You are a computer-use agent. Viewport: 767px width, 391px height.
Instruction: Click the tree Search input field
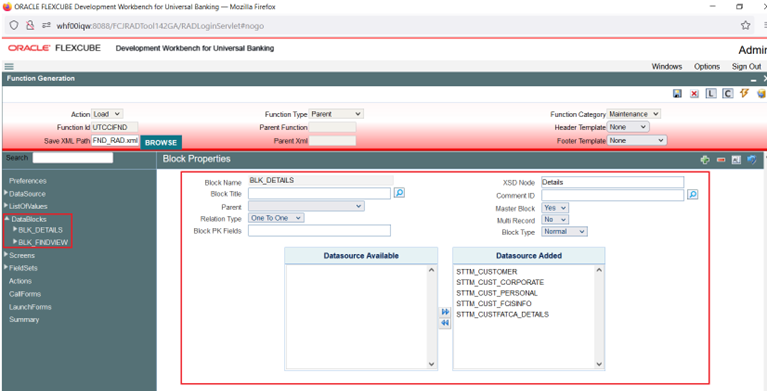pos(73,158)
